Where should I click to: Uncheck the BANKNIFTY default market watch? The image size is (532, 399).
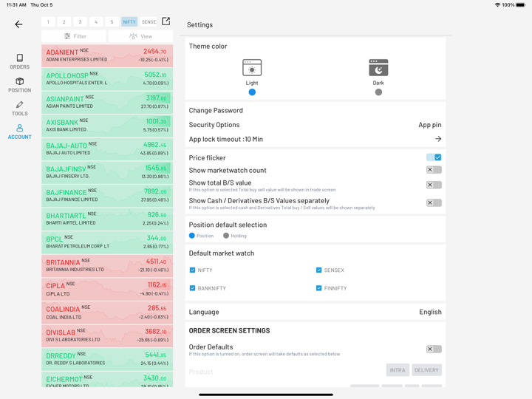(x=193, y=288)
